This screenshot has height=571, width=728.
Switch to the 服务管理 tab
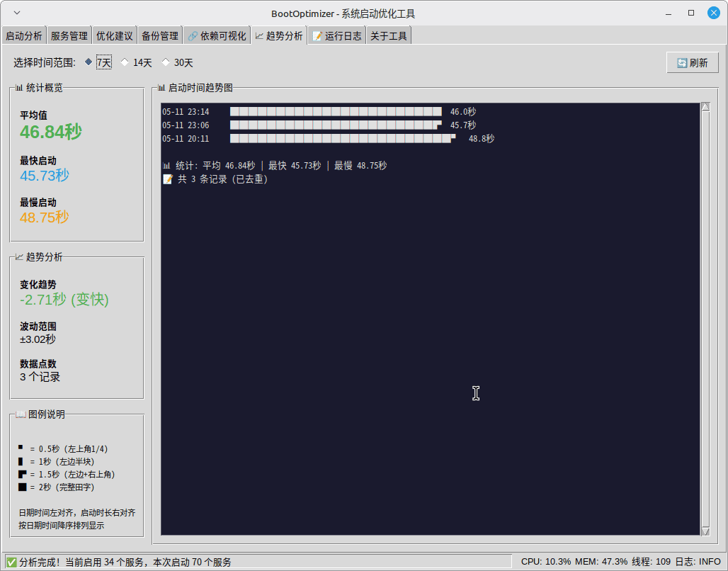click(69, 35)
